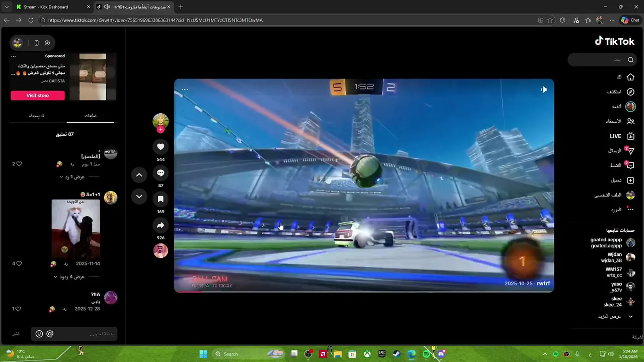Image resolution: width=644 pixels, height=362 pixels.
Task: Switch to the comments tab
Action: (x=91, y=116)
